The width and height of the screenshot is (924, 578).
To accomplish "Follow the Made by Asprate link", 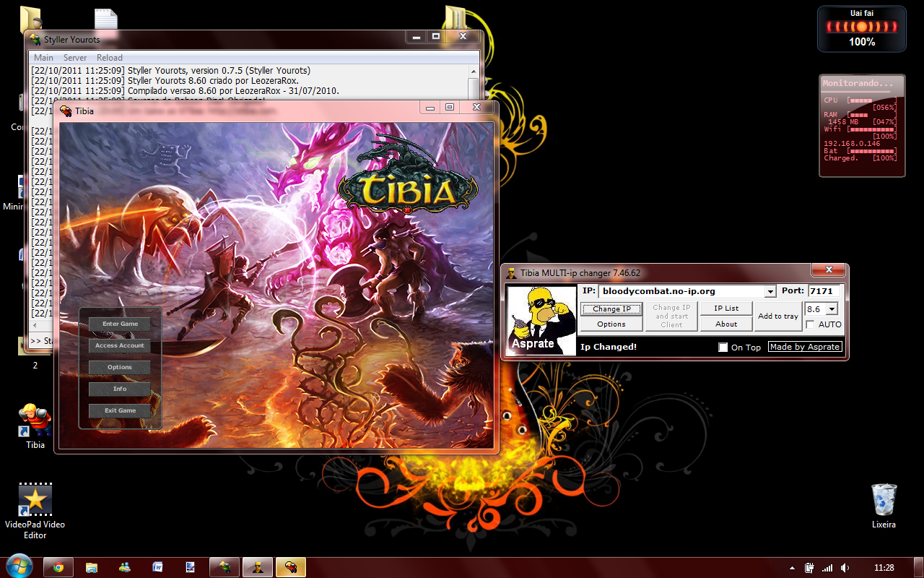I will point(805,347).
